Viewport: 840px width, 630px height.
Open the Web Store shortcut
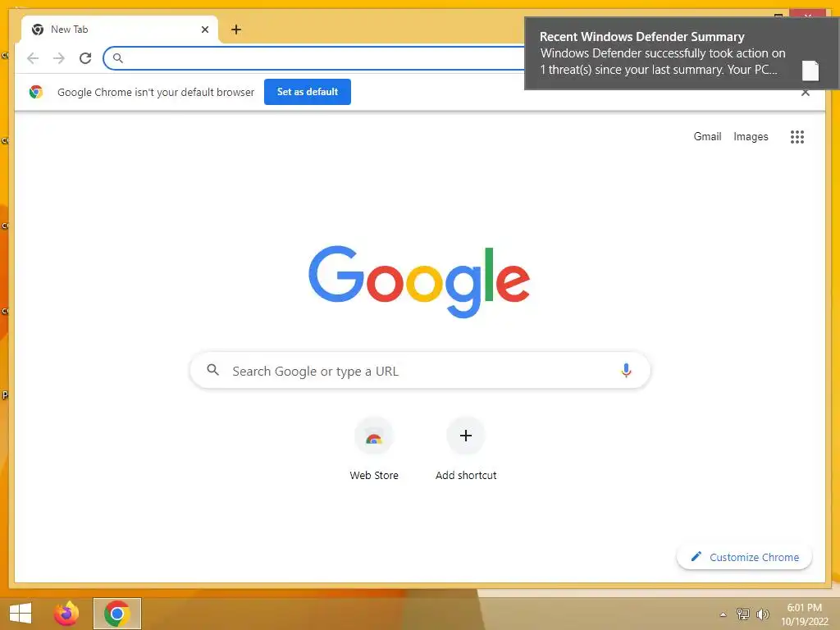click(x=374, y=449)
